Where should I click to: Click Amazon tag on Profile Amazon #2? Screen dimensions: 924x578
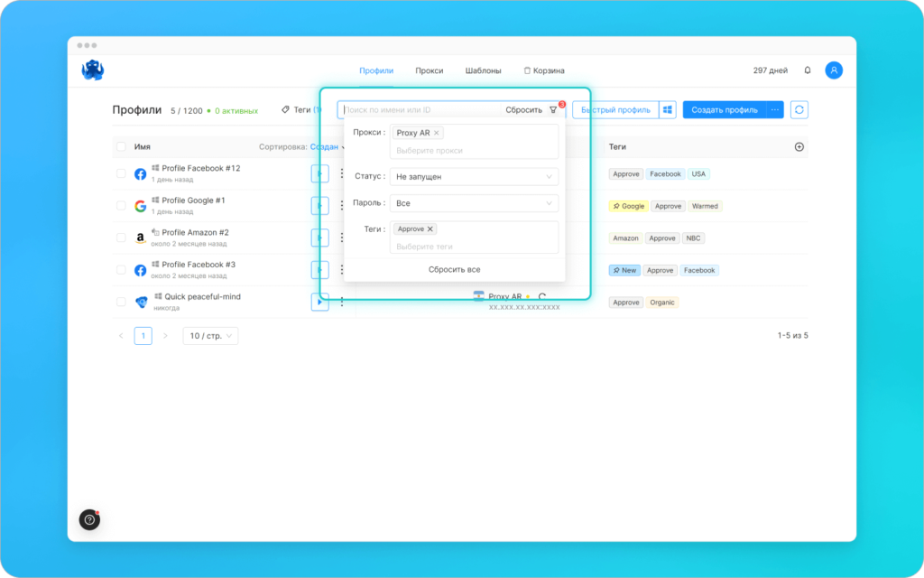(x=625, y=238)
